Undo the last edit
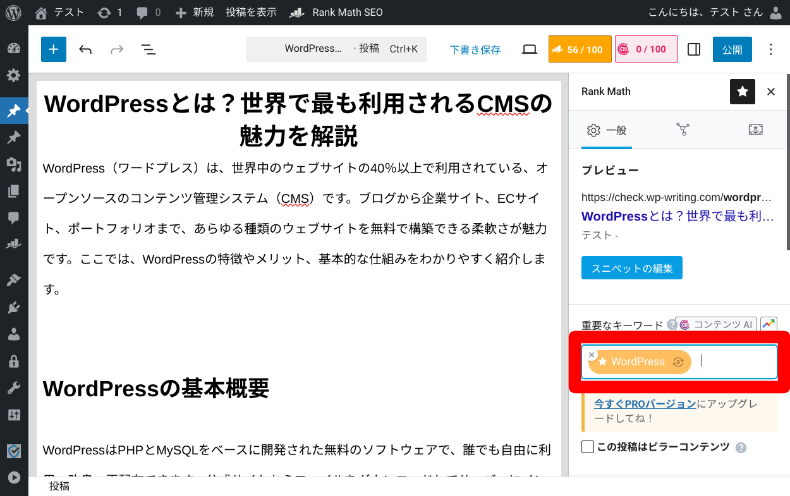Screen dimensions: 790x496 [85, 49]
